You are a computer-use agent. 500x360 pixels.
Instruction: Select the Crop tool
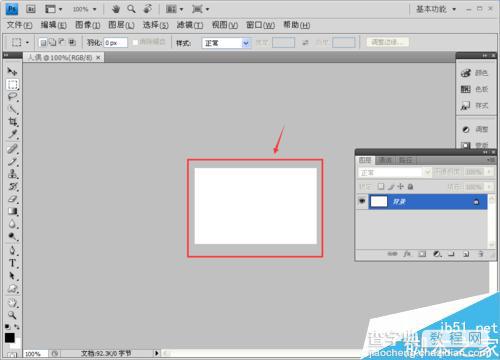12,122
